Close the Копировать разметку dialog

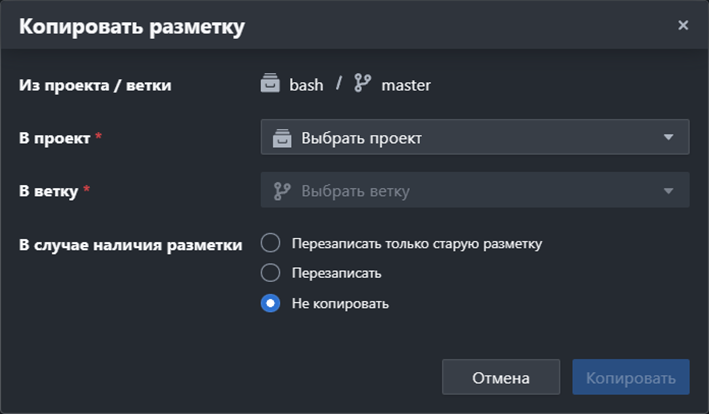coord(683,25)
